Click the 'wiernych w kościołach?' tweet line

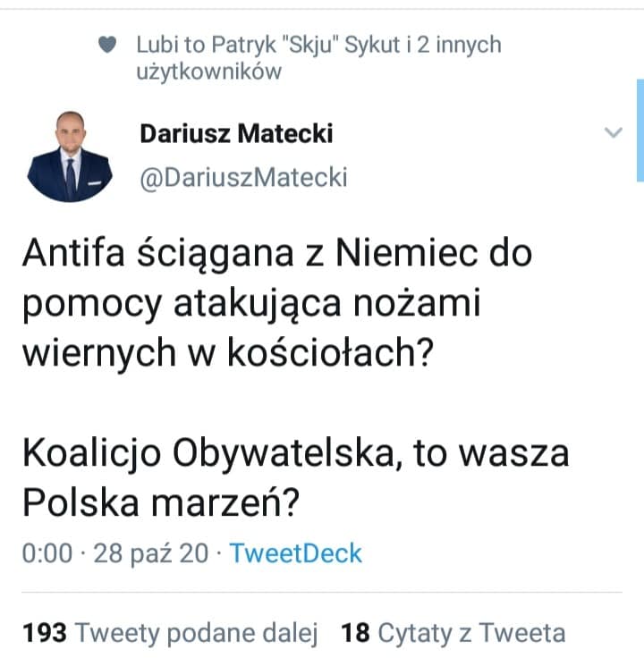[x=228, y=352]
